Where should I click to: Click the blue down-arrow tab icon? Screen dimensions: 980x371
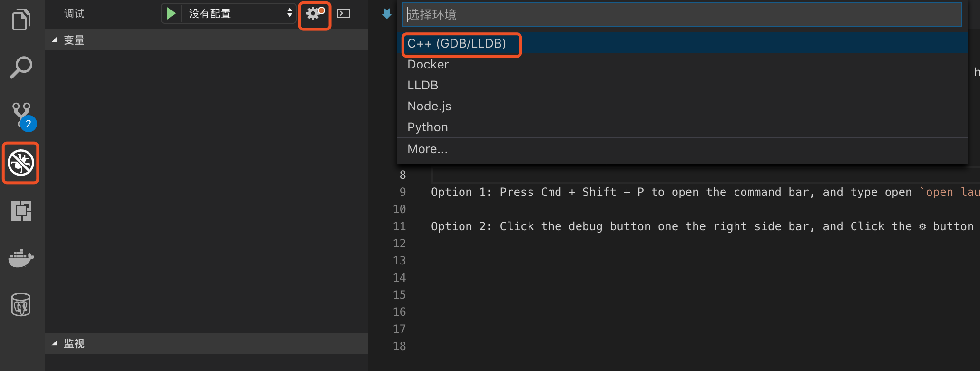387,14
